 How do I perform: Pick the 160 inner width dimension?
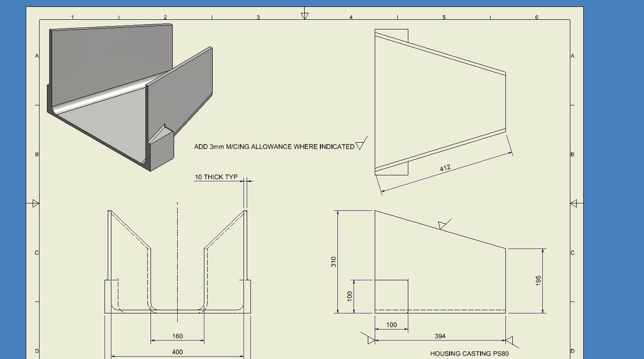click(177, 336)
